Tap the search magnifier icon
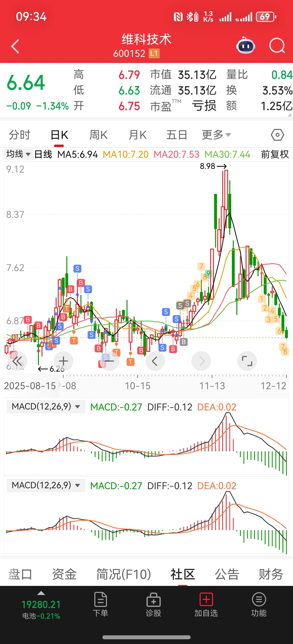Image resolution: width=293 pixels, height=644 pixels. point(277,46)
